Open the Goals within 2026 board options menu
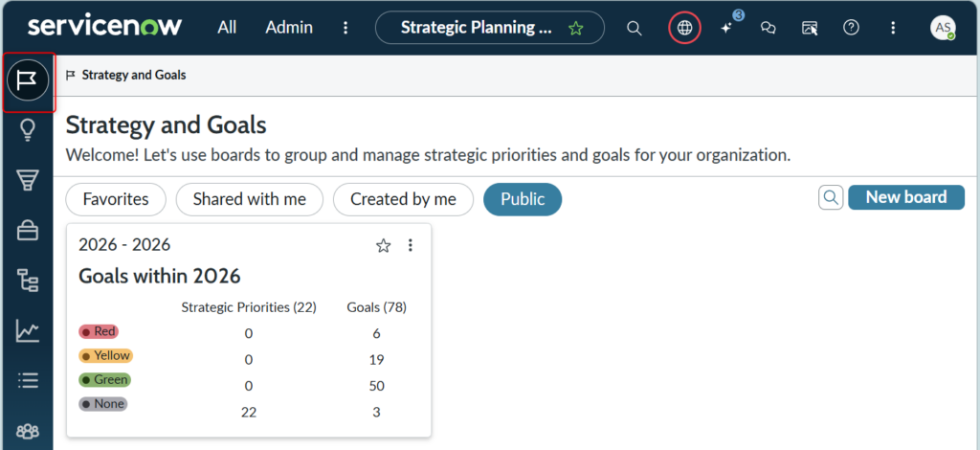The height and width of the screenshot is (450, 980). tap(410, 245)
